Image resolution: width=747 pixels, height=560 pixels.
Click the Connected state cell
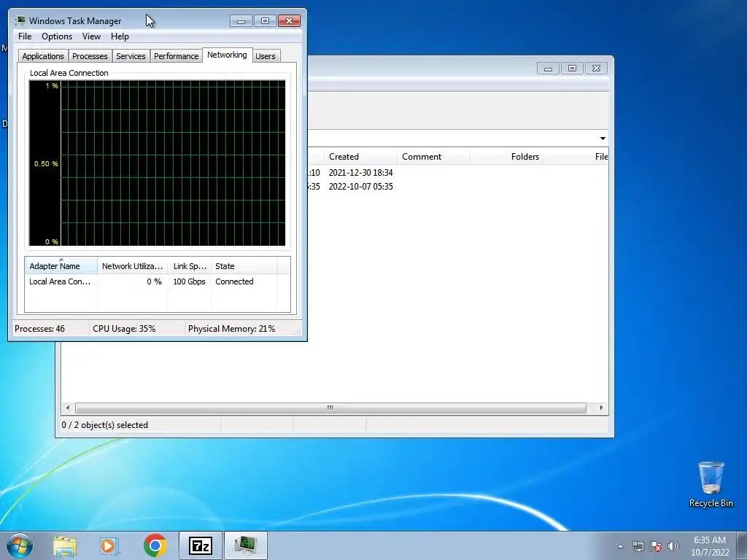tap(234, 281)
